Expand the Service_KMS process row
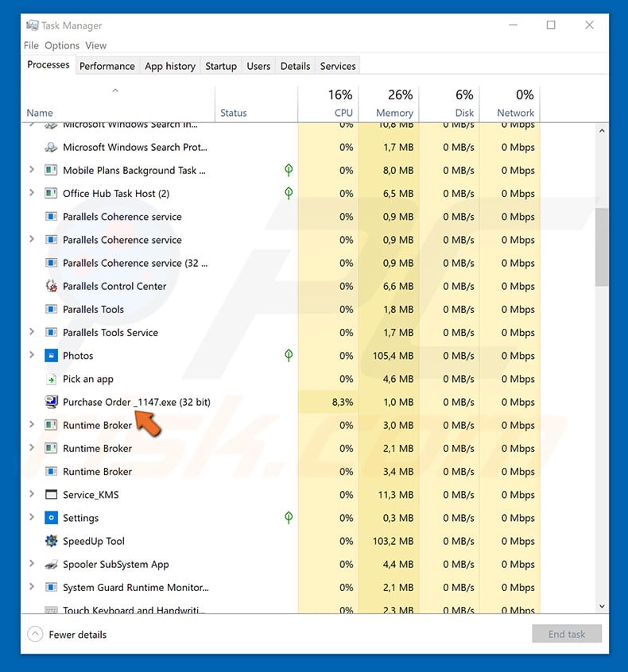The height and width of the screenshot is (672, 628). [x=31, y=494]
